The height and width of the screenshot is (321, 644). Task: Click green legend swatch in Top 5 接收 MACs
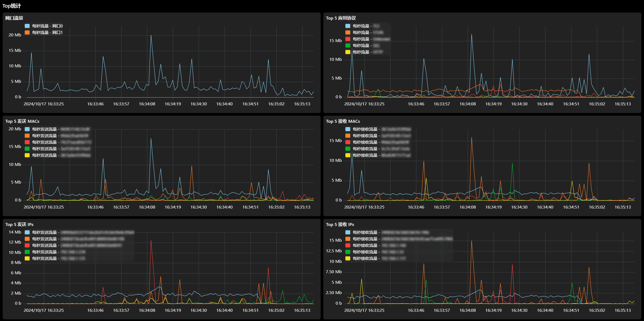[348, 149]
